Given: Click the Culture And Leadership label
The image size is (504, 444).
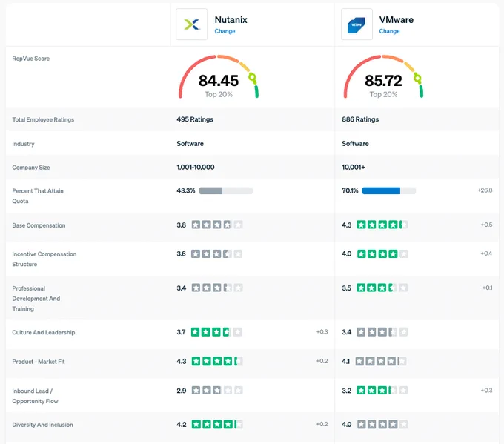Looking at the screenshot, I should click(44, 332).
